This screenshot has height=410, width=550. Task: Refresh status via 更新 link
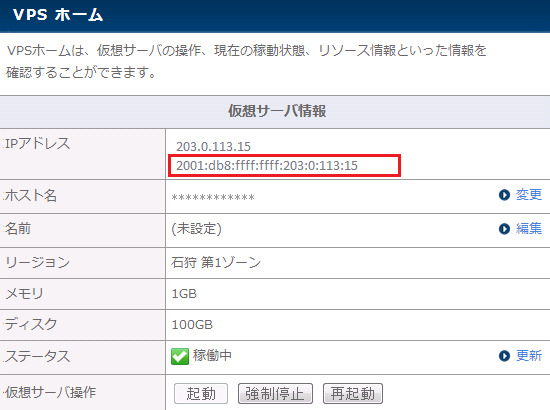pyautogui.click(x=529, y=355)
